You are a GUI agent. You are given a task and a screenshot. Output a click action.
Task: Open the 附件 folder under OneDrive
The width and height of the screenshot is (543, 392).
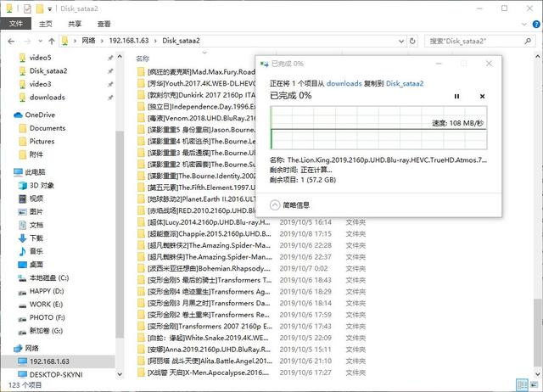coord(36,154)
